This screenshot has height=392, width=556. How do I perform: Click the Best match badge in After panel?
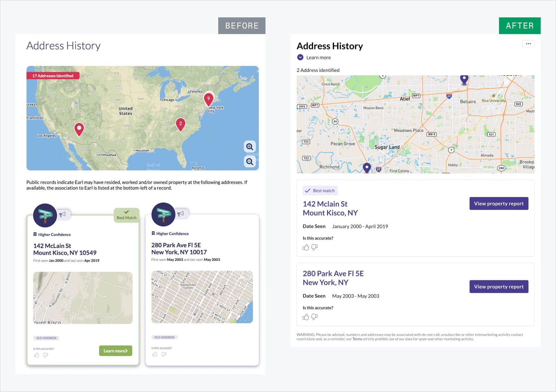click(x=320, y=190)
